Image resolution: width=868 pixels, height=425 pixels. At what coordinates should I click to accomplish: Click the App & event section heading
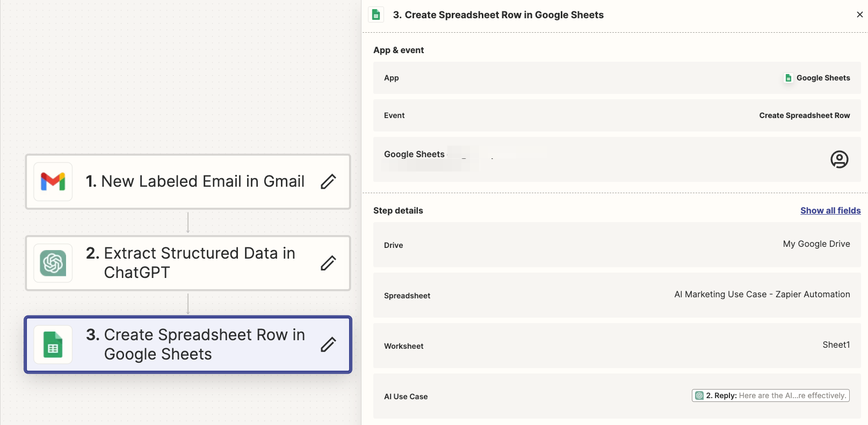(x=399, y=50)
